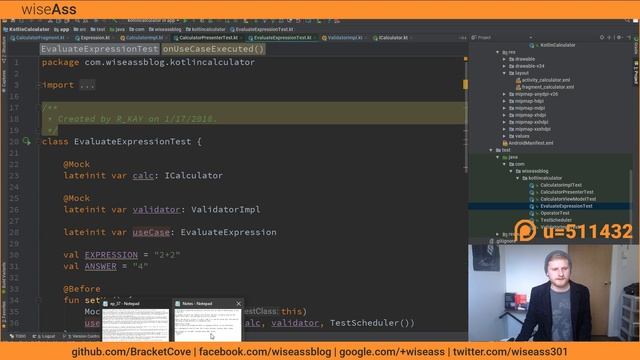Select activity_calculator.xml in project tree
The width and height of the screenshot is (640, 360).
[x=546, y=80]
